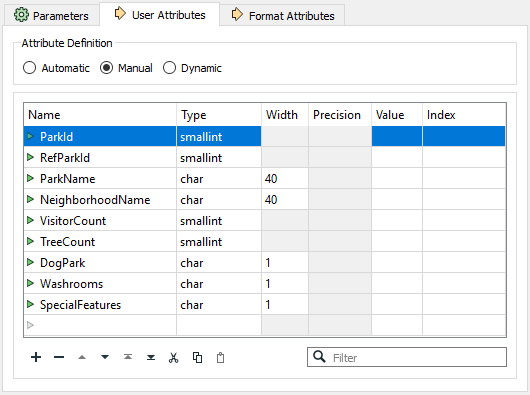The height and width of the screenshot is (395, 530).
Task: Click the Filter search field
Action: pyautogui.click(x=407, y=357)
